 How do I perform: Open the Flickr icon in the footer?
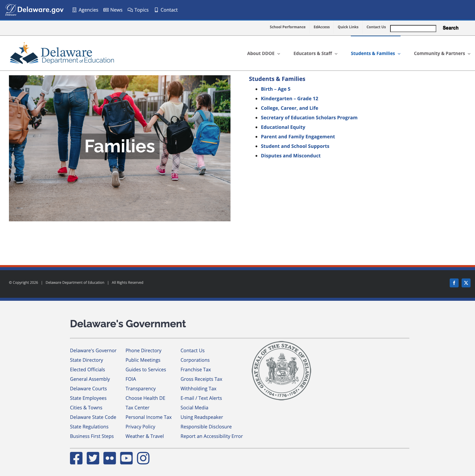click(110, 458)
